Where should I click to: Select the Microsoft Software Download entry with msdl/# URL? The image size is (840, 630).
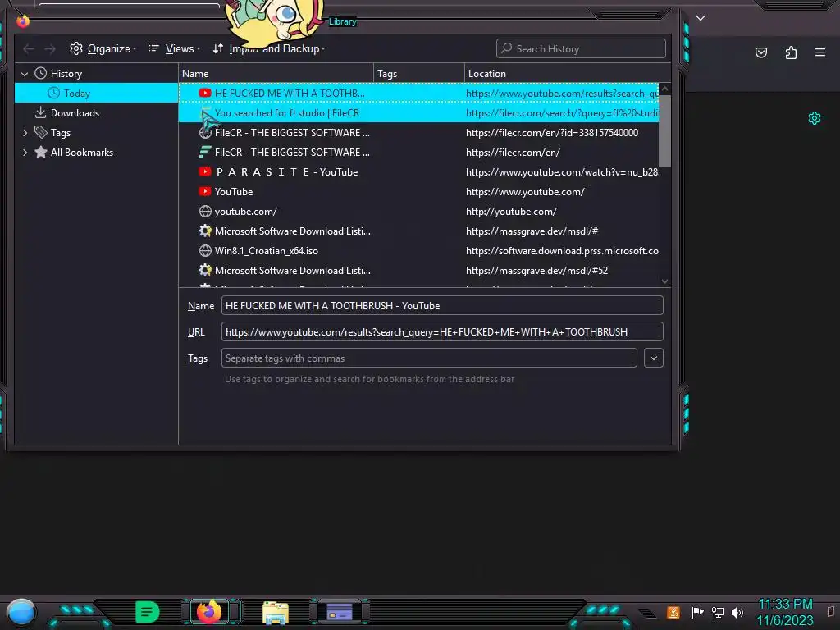pyautogui.click(x=418, y=231)
